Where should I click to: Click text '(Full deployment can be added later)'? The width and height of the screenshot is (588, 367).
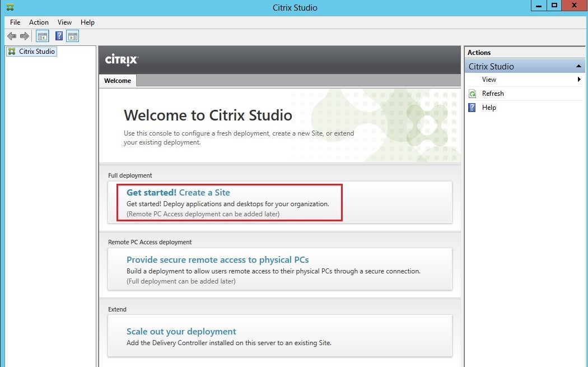click(181, 281)
